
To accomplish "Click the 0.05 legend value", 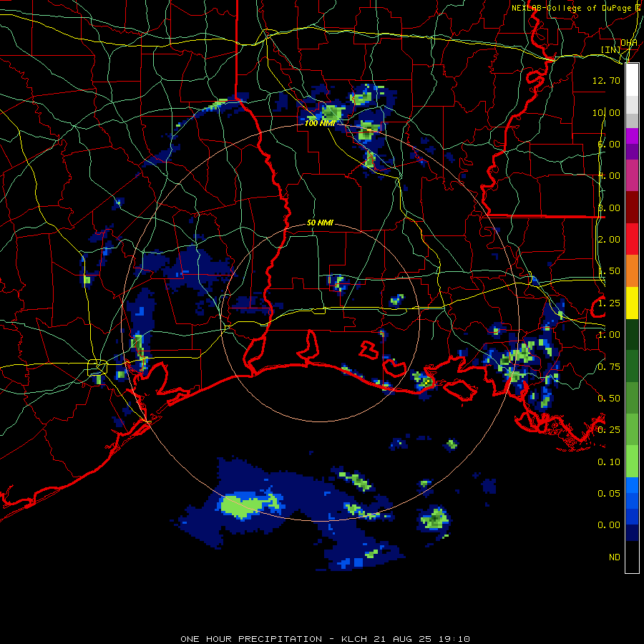I will (x=609, y=494).
